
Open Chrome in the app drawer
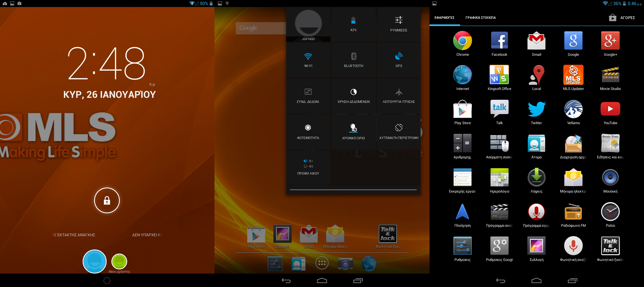pos(463,41)
